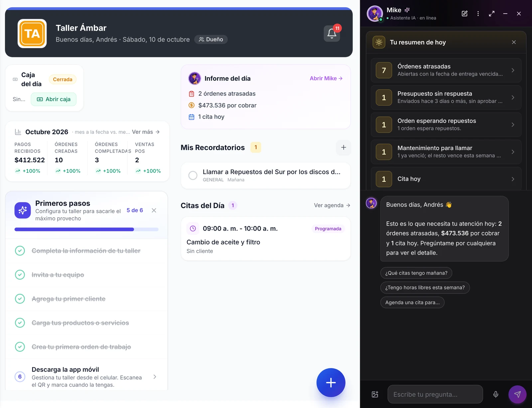Open the Descarga la app móvil step

pyautogui.click(x=86, y=377)
